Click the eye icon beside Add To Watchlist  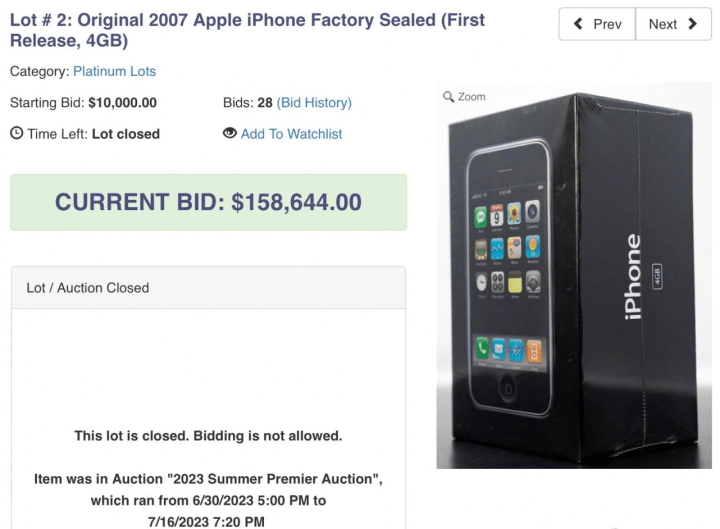tap(230, 134)
